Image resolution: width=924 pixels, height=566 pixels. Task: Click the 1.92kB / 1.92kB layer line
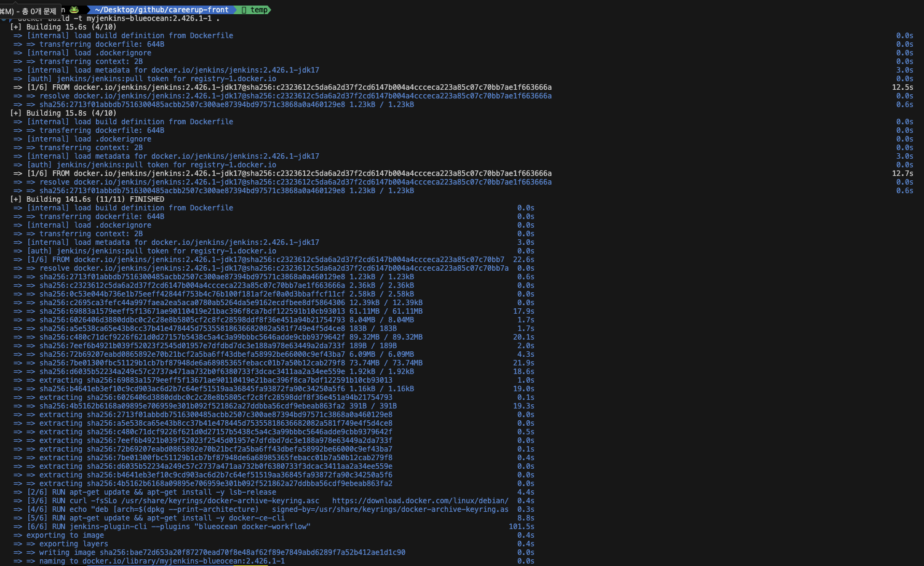(213, 372)
